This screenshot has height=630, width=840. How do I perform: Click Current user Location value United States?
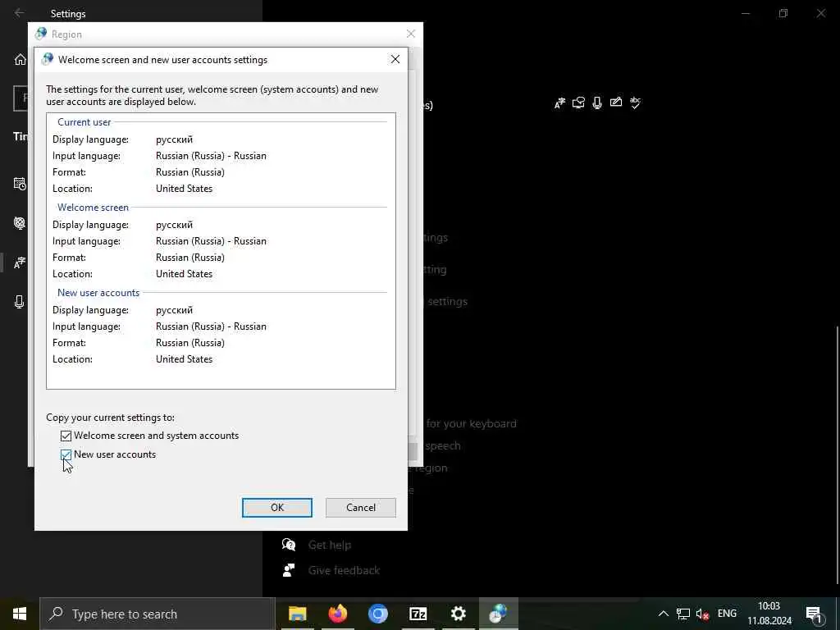pyautogui.click(x=185, y=189)
